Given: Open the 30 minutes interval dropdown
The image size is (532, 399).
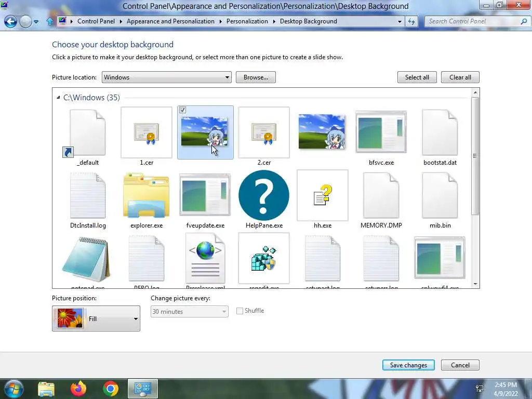Looking at the screenshot, I should (x=189, y=312).
